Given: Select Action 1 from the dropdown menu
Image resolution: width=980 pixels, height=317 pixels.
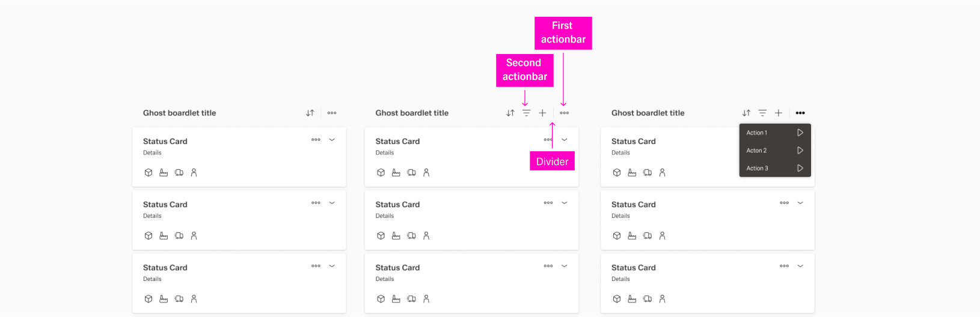Looking at the screenshot, I should tap(774, 133).
